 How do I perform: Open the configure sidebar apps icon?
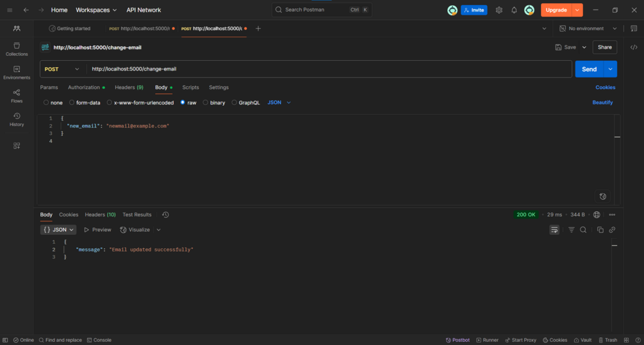[17, 146]
